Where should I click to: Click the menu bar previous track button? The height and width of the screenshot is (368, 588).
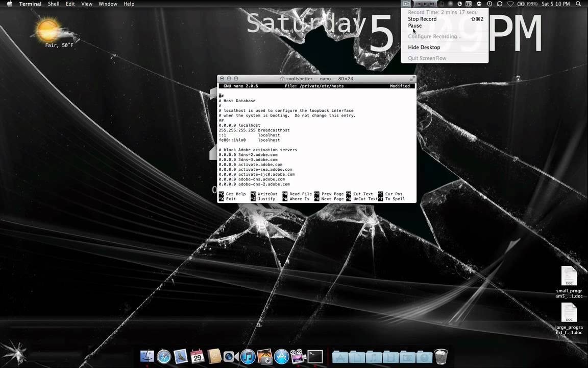pyautogui.click(x=418, y=4)
